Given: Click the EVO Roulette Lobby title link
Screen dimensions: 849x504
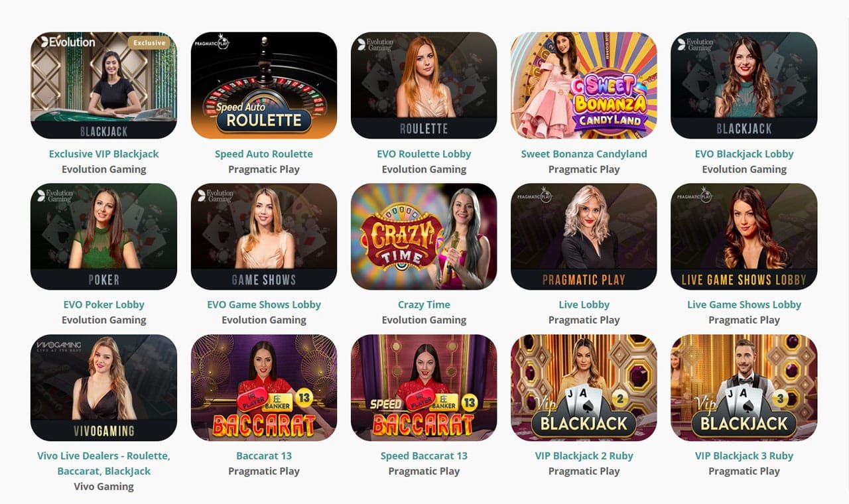Looking at the screenshot, I should (x=424, y=154).
